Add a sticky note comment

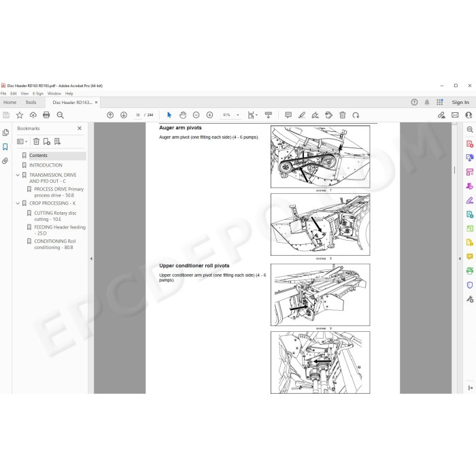288,115
